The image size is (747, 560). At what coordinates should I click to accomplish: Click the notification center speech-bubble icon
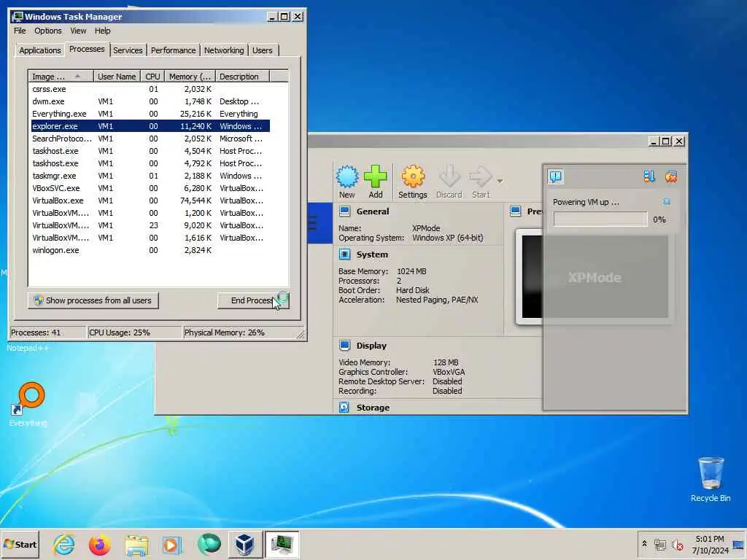(555, 176)
